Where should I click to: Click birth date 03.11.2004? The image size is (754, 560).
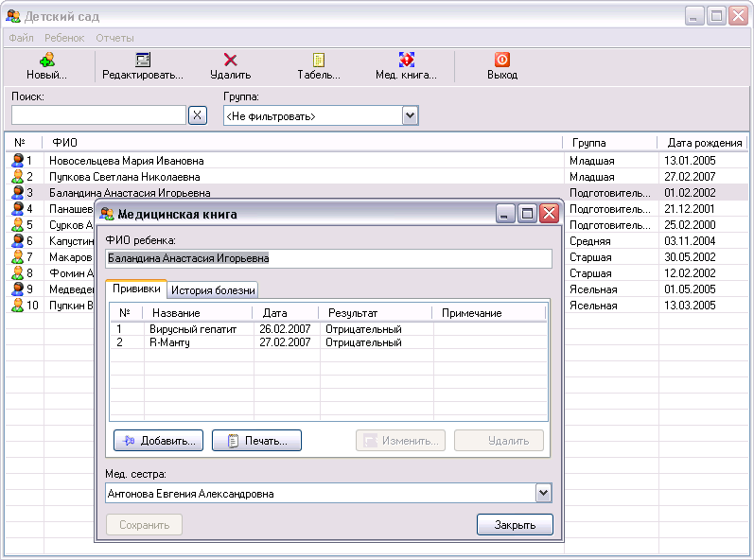690,241
